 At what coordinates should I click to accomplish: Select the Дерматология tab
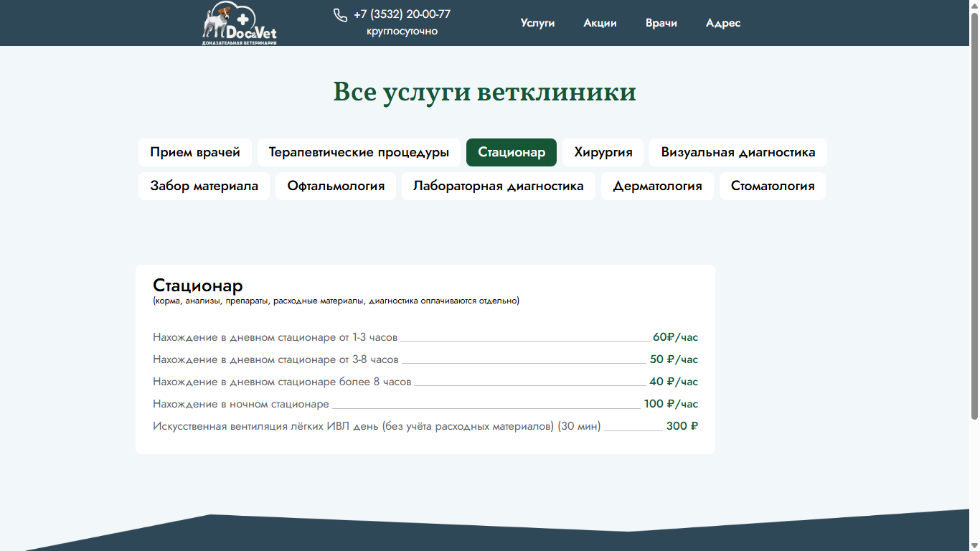(x=657, y=186)
